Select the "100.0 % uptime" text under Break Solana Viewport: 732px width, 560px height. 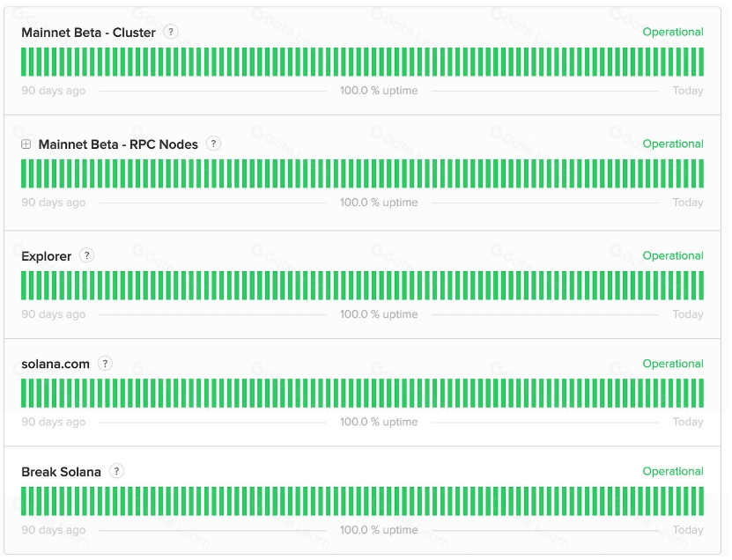pyautogui.click(x=379, y=530)
